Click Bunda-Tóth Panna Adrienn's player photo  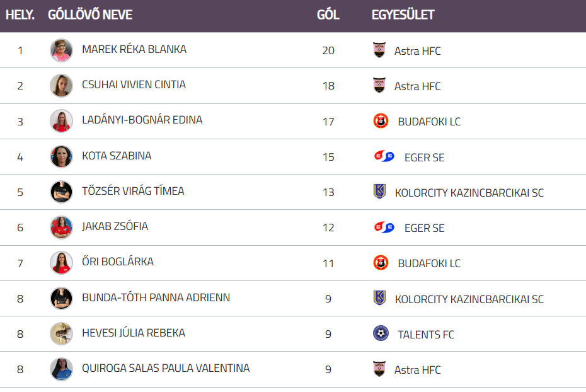(x=61, y=298)
